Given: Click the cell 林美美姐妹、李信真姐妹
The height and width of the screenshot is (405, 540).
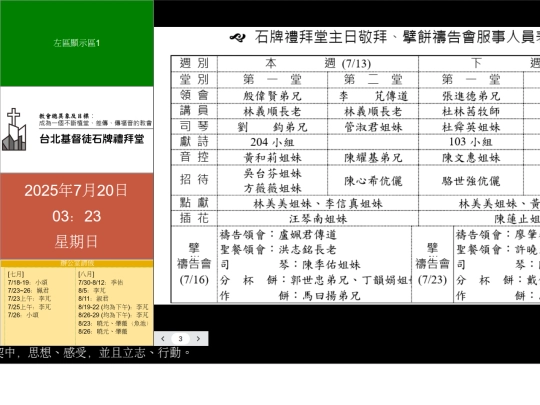Looking at the screenshot, I should coord(318,203).
